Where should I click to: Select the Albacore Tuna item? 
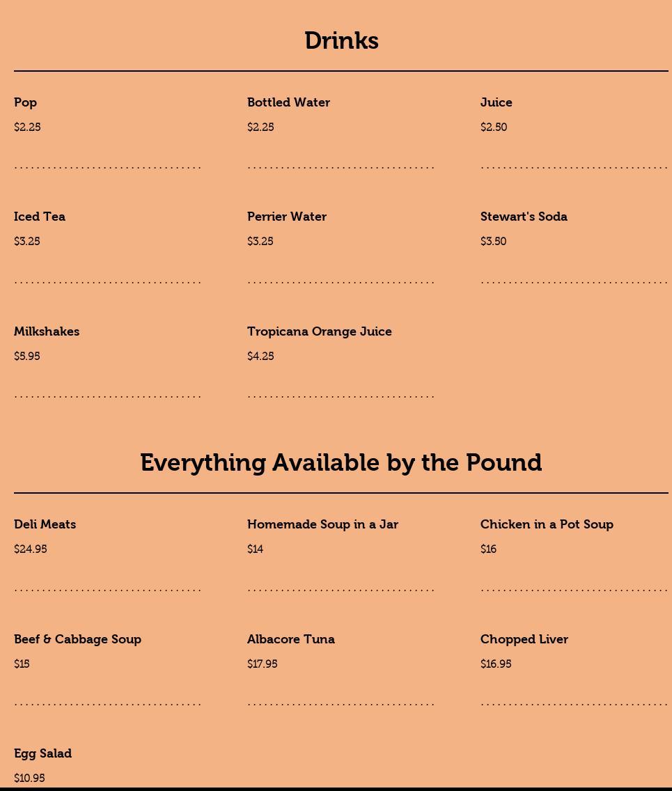click(291, 639)
